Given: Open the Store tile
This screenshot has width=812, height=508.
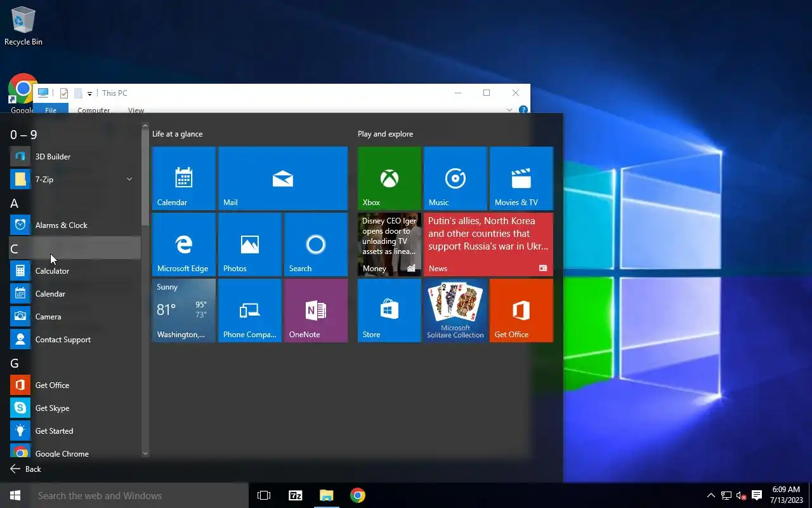Looking at the screenshot, I should pyautogui.click(x=390, y=311).
